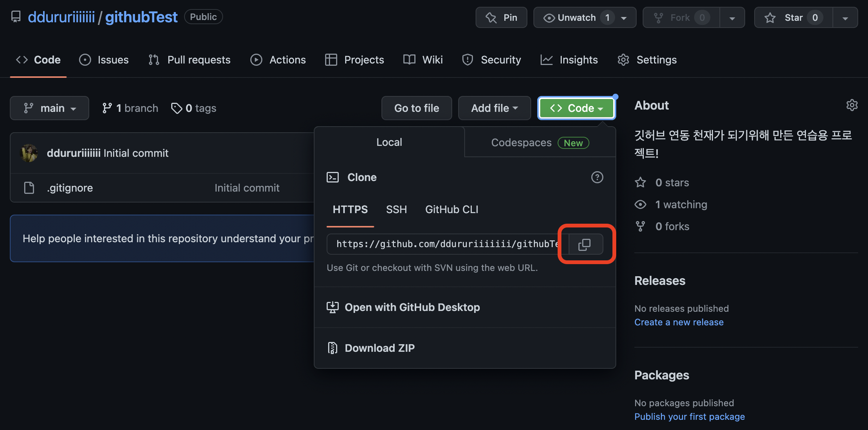Click the Go to file button
The width and height of the screenshot is (868, 430).
pyautogui.click(x=417, y=108)
